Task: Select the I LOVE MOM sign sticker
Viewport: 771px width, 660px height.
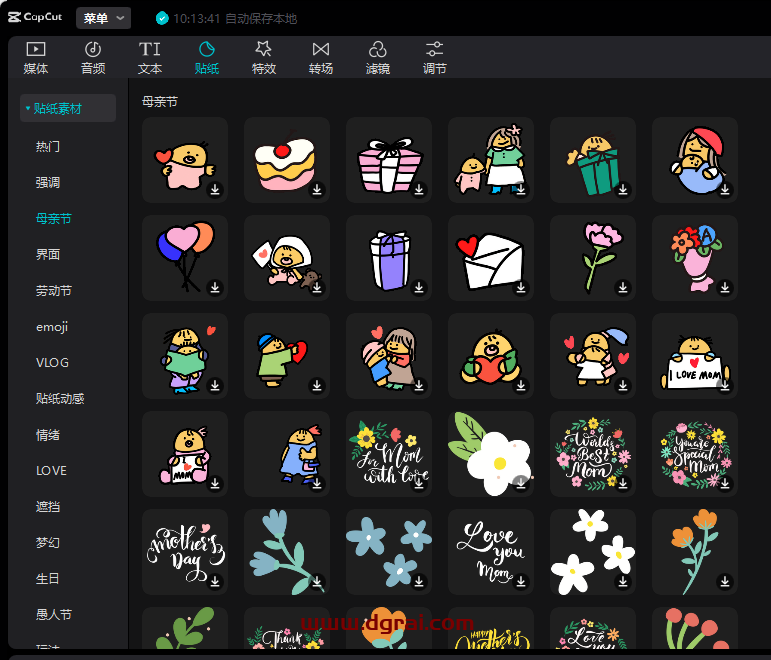Action: coord(694,356)
